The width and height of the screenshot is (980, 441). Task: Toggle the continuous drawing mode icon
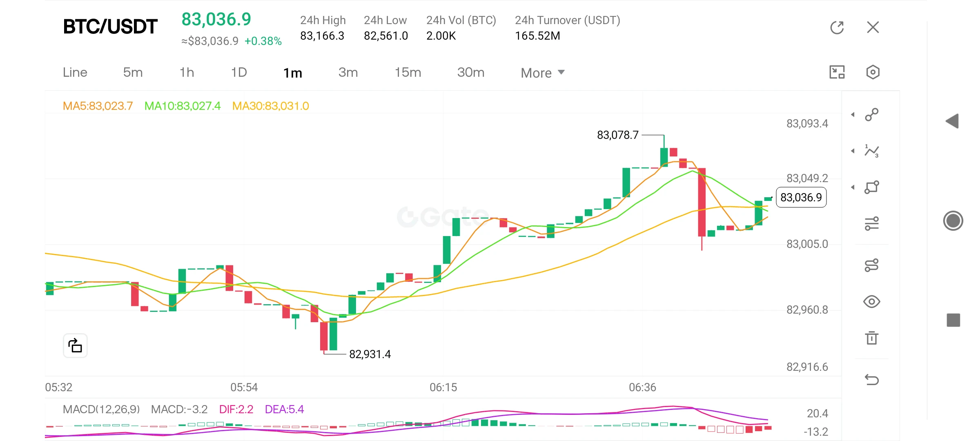[x=871, y=265]
